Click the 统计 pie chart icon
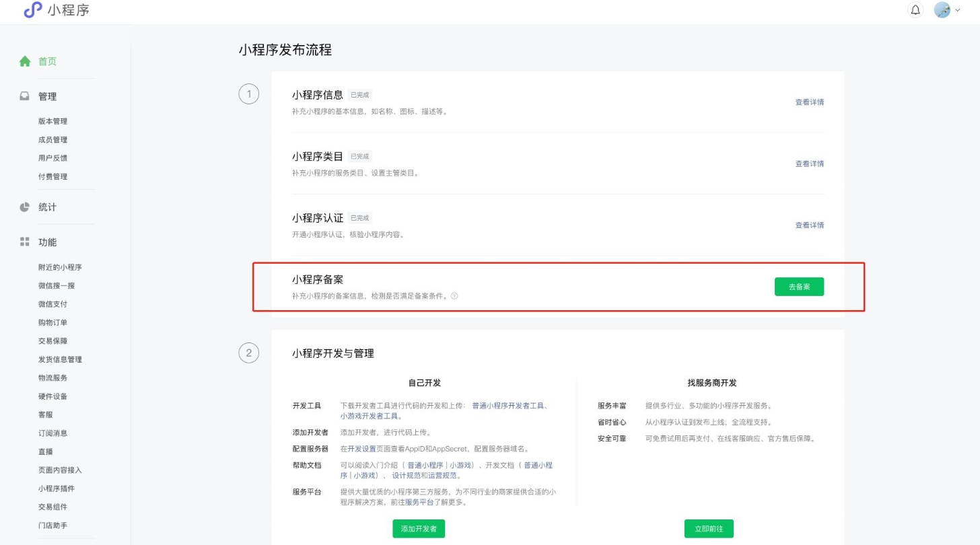The width and height of the screenshot is (980, 545). click(25, 207)
